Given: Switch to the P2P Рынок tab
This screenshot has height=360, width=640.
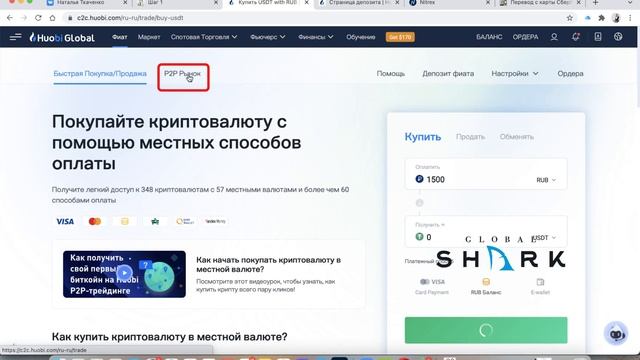Looking at the screenshot, I should pyautogui.click(x=182, y=74).
